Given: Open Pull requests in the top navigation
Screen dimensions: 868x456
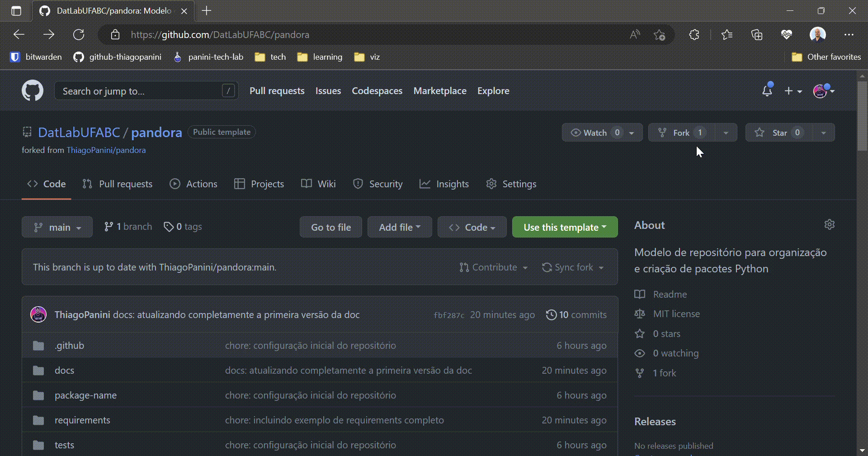Looking at the screenshot, I should pos(277,91).
